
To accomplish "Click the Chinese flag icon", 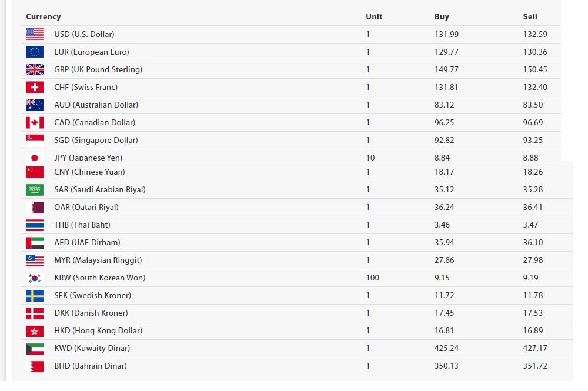I will pos(35,172).
